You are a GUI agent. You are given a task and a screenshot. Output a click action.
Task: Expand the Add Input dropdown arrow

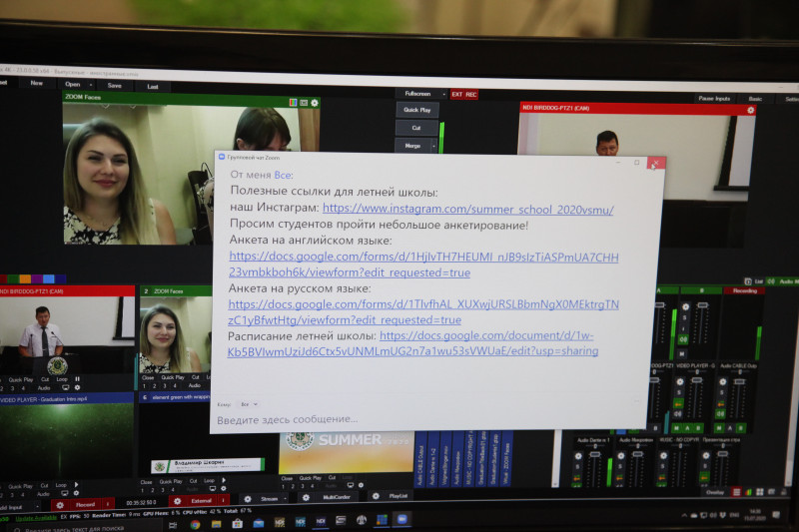pos(37,507)
